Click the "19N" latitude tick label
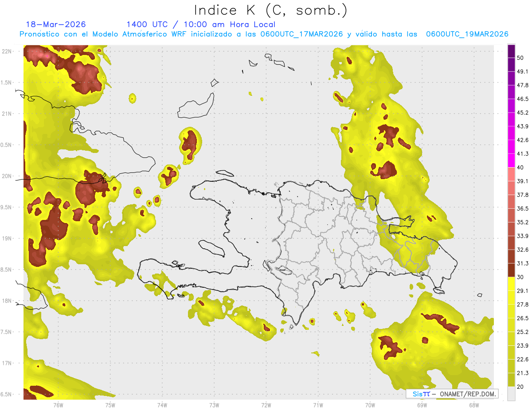Viewport: 532px width, 411px height. click(x=8, y=239)
